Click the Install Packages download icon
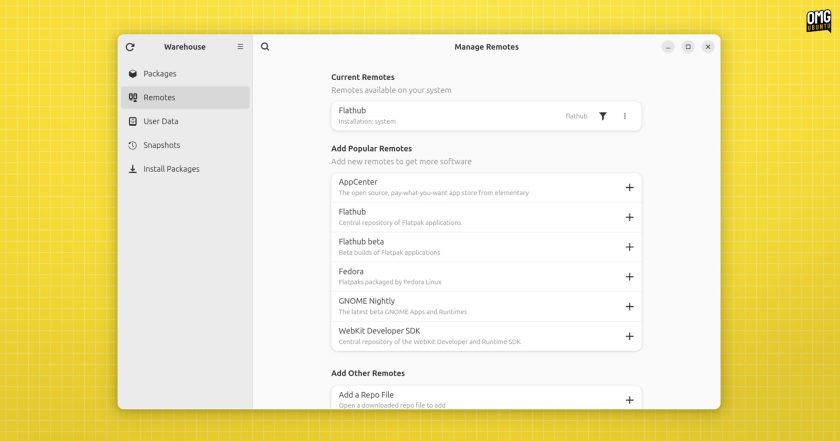The height and width of the screenshot is (441, 840). click(133, 169)
